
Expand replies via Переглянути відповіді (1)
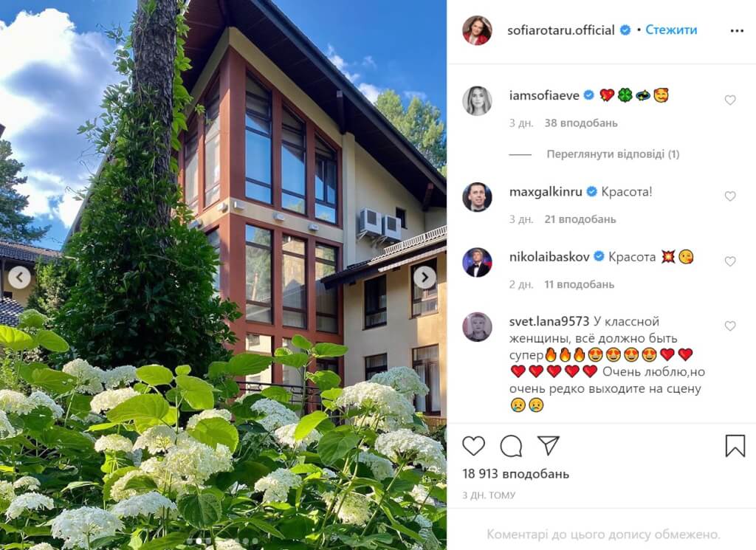pyautogui.click(x=613, y=154)
